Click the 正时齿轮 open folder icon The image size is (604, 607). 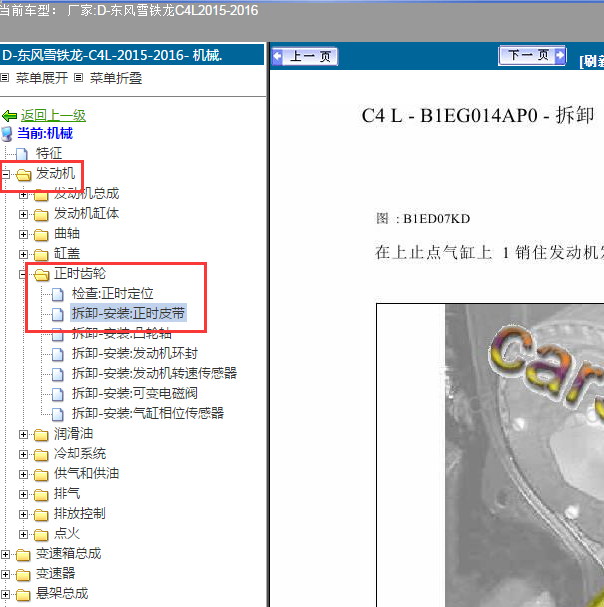tap(41, 274)
